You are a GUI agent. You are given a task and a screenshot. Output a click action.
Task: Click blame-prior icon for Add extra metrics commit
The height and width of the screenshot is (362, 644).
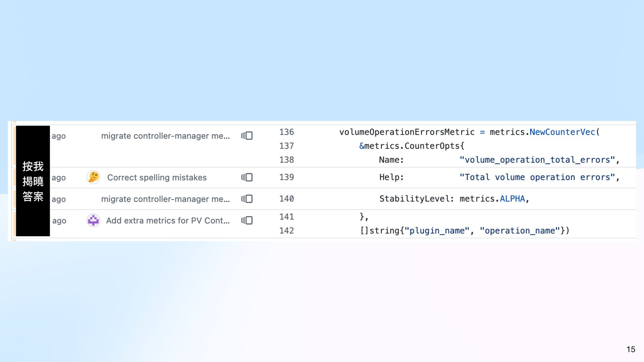[x=247, y=220]
